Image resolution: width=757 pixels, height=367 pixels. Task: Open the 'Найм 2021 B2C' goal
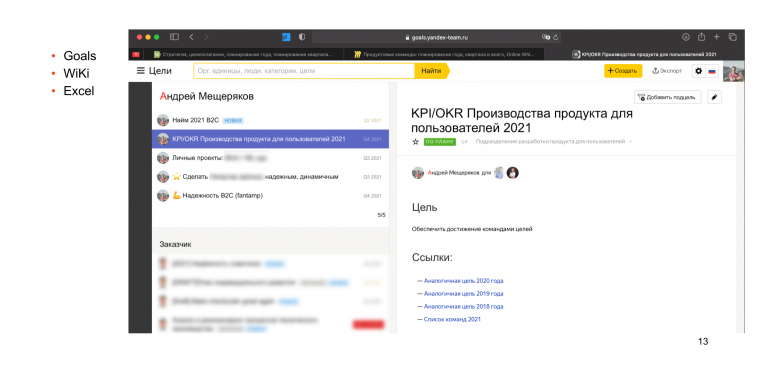[270, 120]
